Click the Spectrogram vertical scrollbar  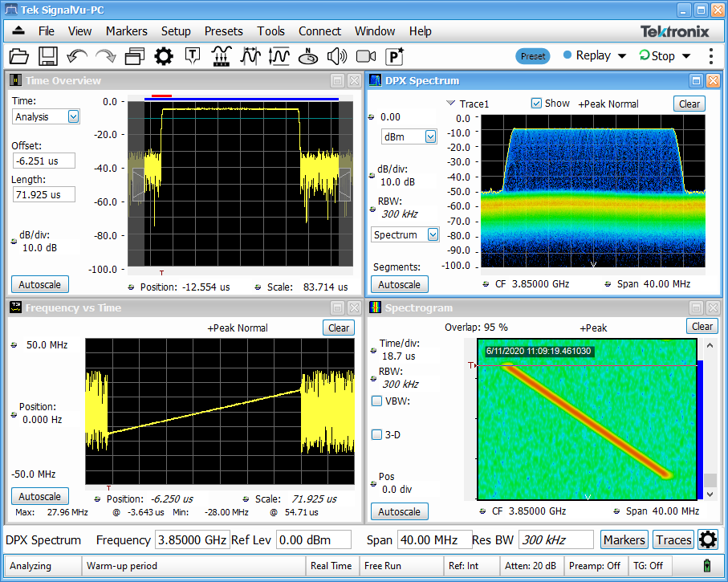pyautogui.click(x=710, y=417)
